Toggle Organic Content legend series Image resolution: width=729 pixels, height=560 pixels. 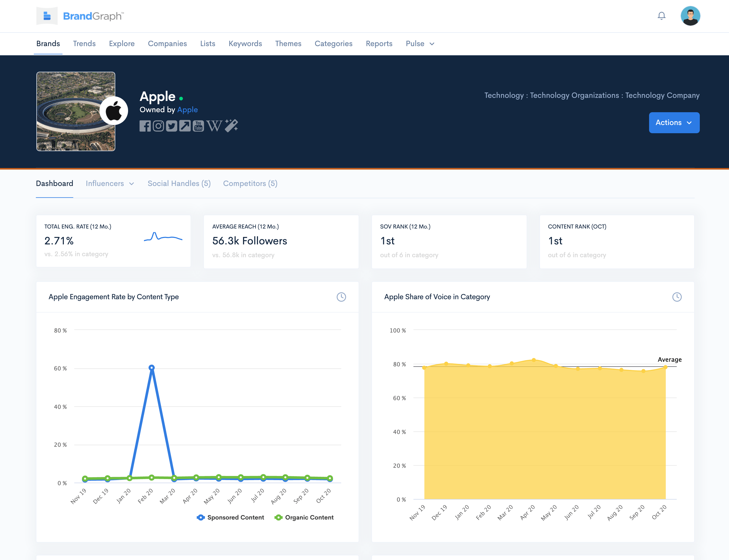click(x=304, y=517)
